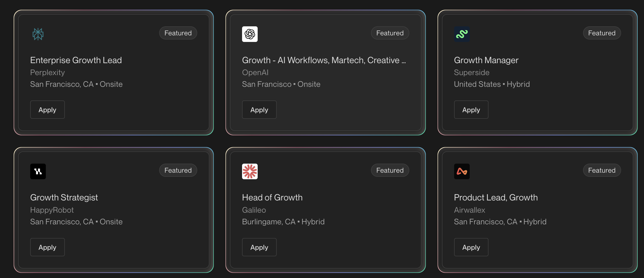644x278 pixels.
Task: Open the Growth Manager job title
Action: click(486, 60)
